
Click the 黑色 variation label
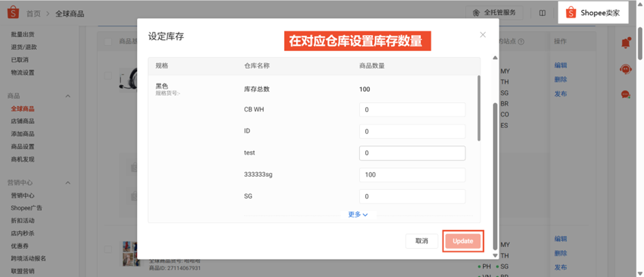point(162,86)
